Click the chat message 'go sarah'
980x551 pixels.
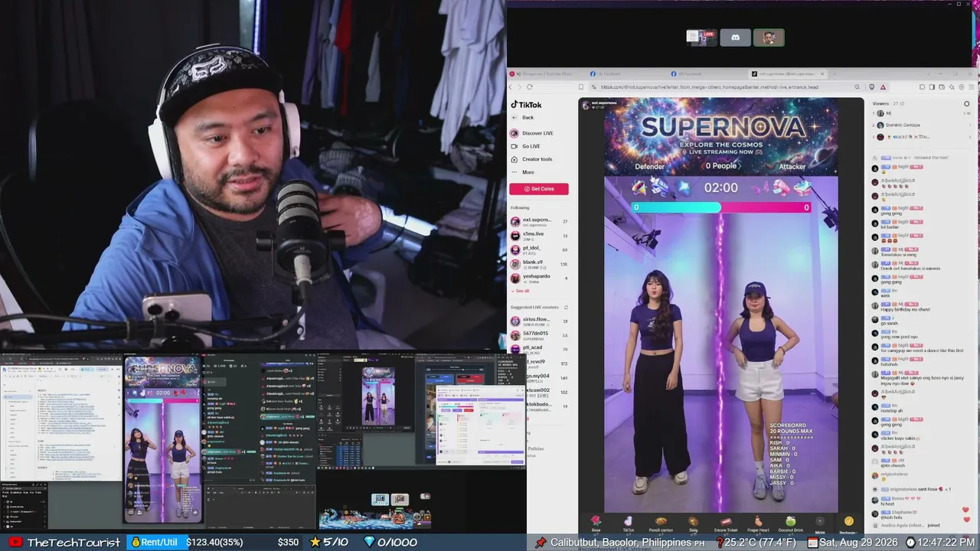tap(890, 323)
